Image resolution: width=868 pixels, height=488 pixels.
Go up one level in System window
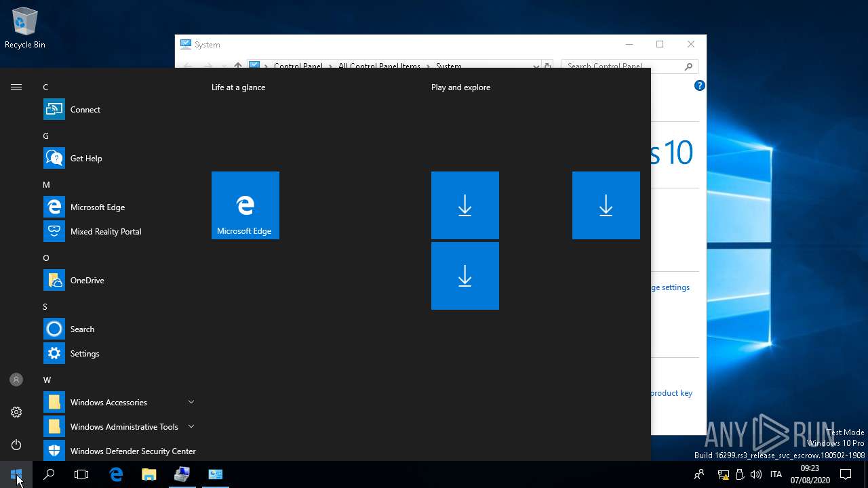click(x=237, y=66)
